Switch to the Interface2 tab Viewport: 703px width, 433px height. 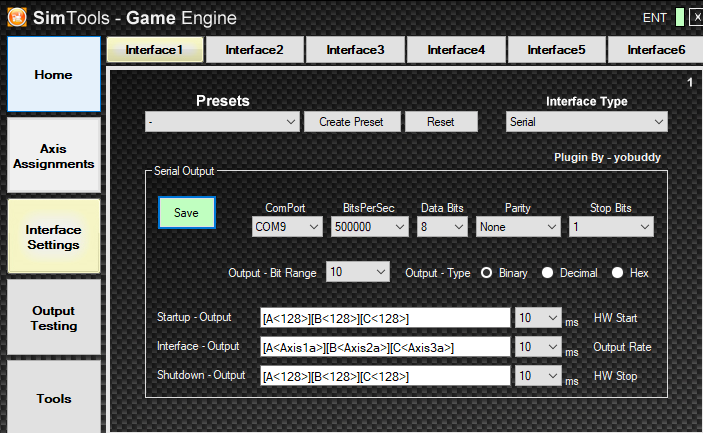click(x=255, y=50)
